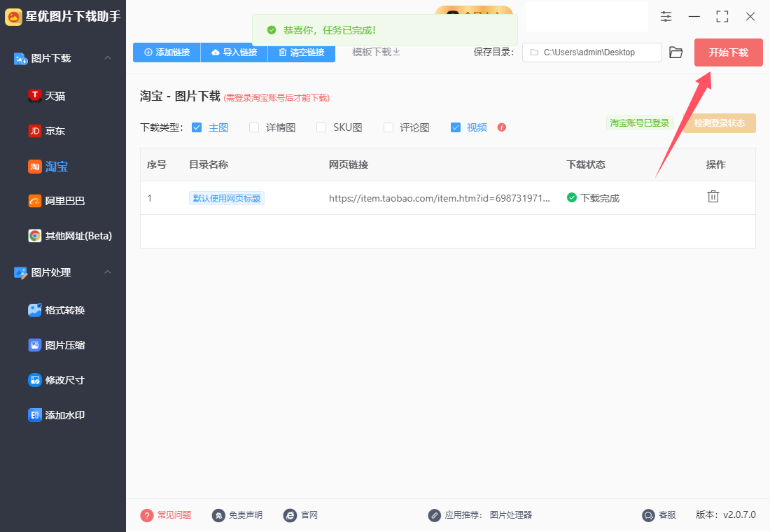Click the 图片压缩 icon
Viewport: 770px width, 532px height.
[35, 345]
